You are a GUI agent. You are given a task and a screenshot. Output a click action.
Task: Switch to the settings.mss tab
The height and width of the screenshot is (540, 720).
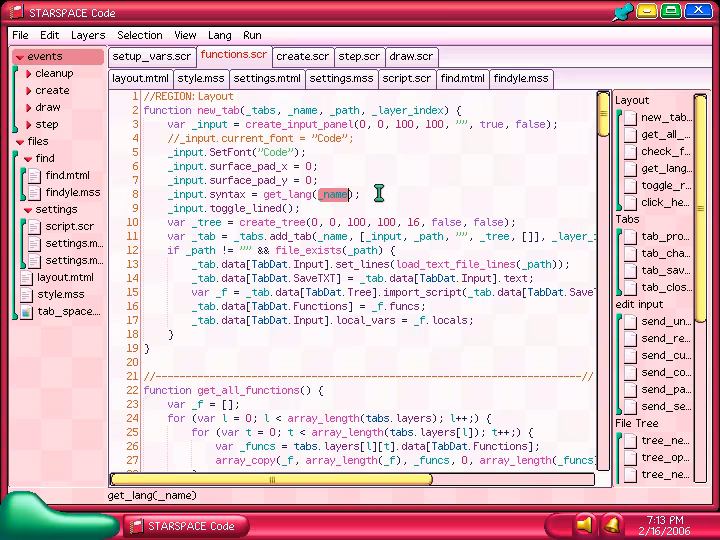point(340,78)
